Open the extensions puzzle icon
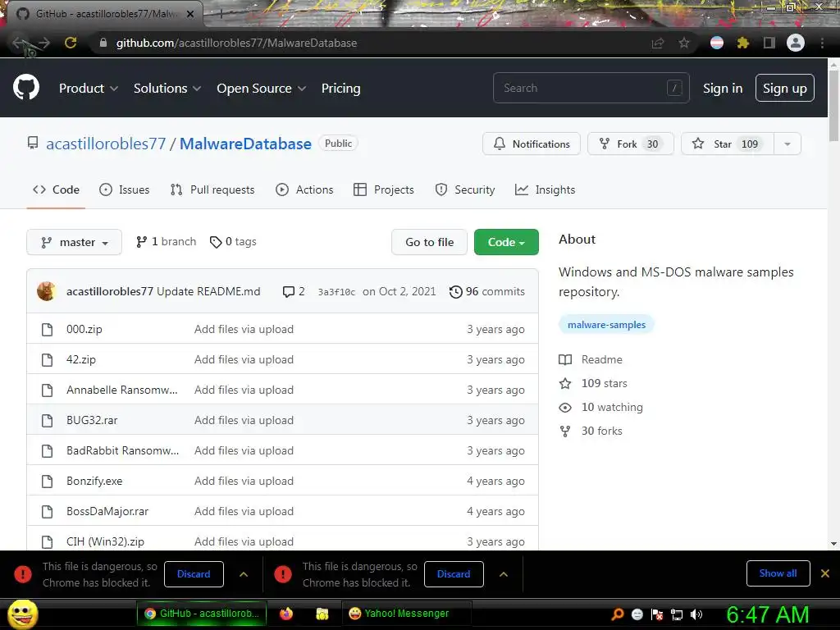 point(743,43)
